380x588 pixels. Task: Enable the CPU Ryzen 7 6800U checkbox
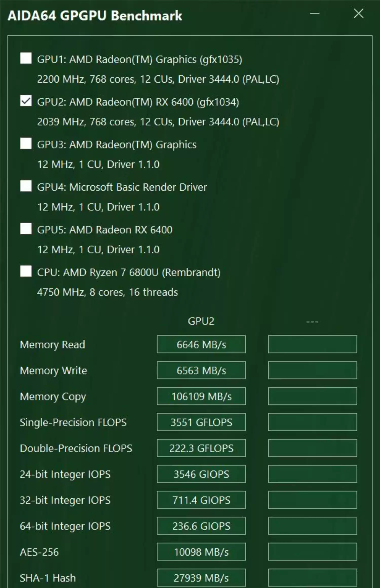pyautogui.click(x=26, y=271)
